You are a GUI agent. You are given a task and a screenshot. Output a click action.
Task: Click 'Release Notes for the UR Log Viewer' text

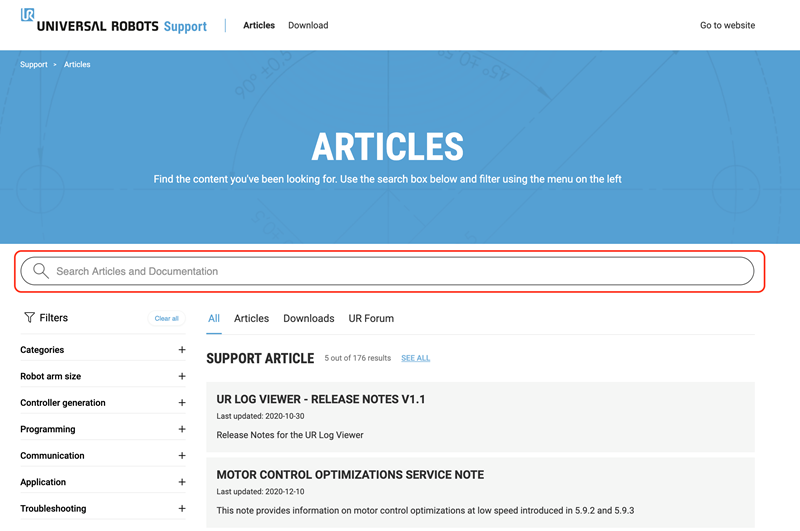click(290, 435)
